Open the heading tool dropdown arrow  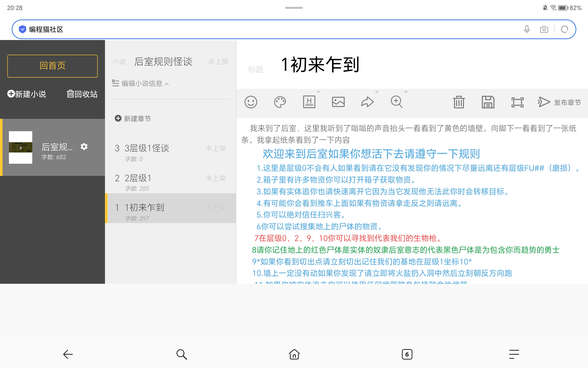pos(319,92)
